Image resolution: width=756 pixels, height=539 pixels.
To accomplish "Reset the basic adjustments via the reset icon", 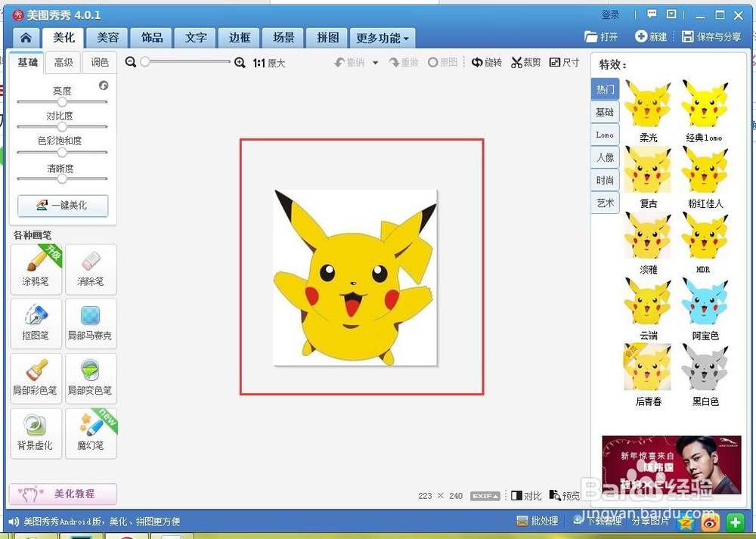I will click(x=104, y=85).
